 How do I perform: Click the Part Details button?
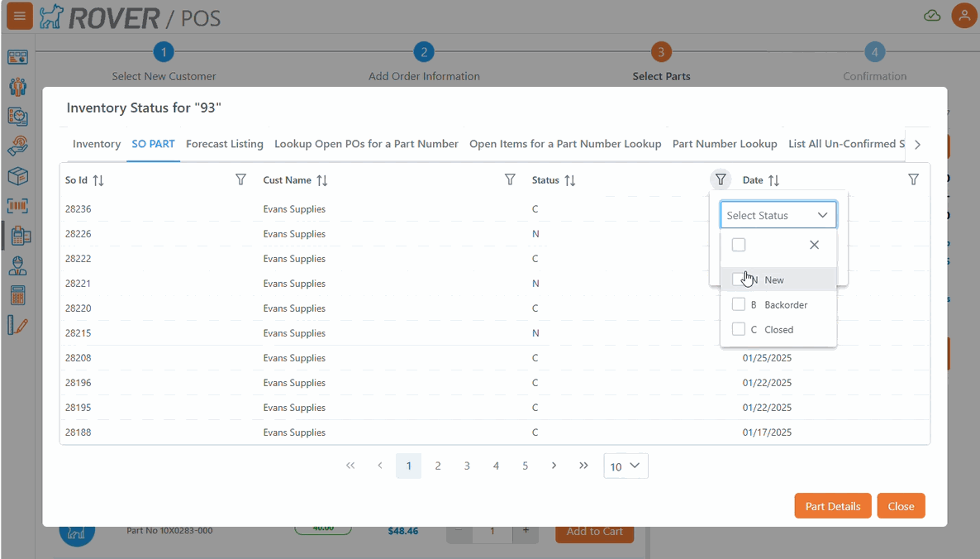click(x=832, y=505)
